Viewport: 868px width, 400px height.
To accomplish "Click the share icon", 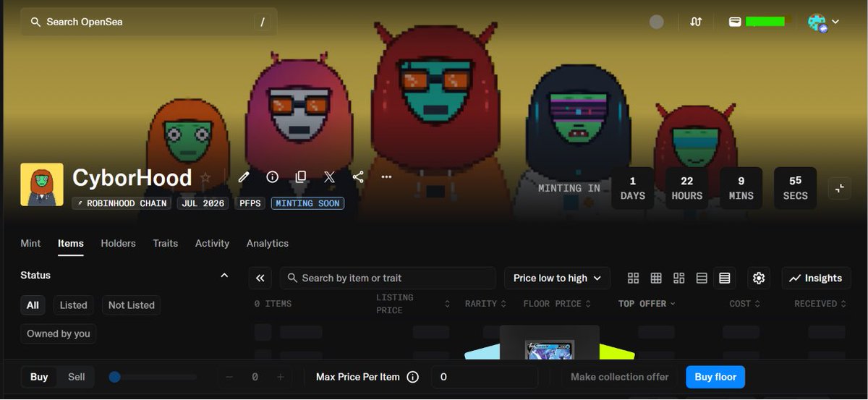I will [x=358, y=176].
